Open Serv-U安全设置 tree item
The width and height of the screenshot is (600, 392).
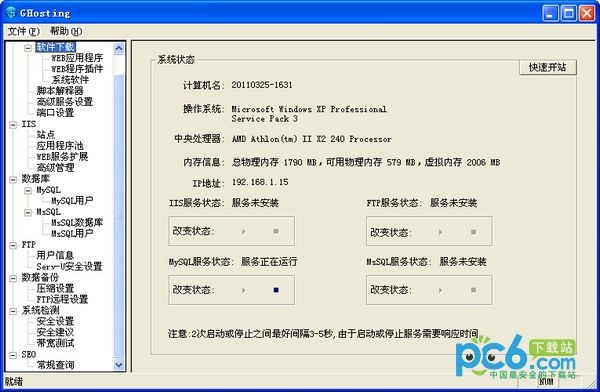(69, 266)
